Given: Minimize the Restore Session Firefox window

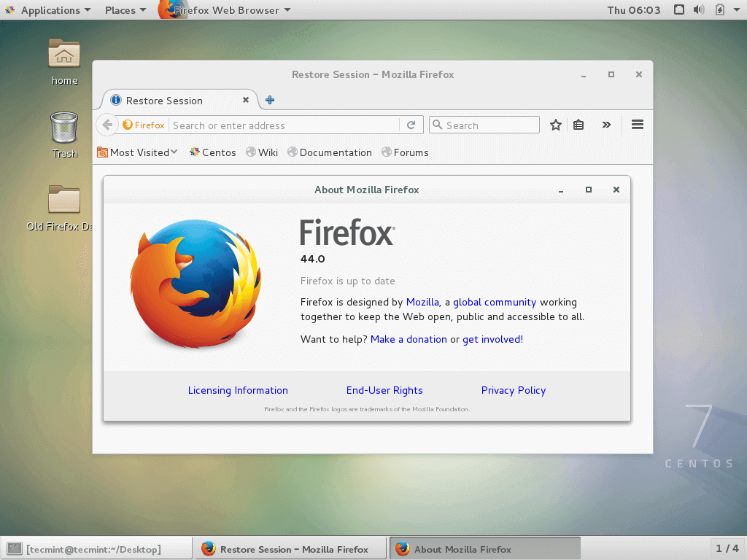Looking at the screenshot, I should pos(584,75).
